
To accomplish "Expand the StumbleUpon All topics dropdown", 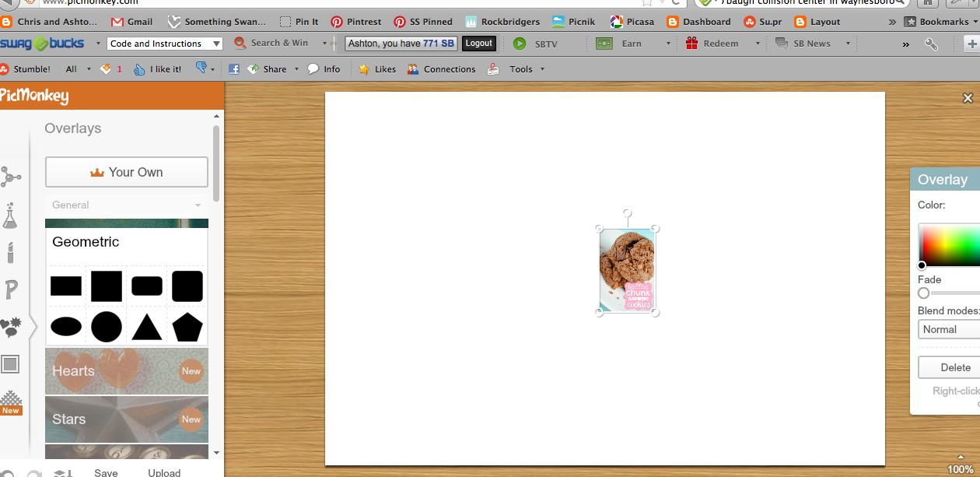I will 89,69.
